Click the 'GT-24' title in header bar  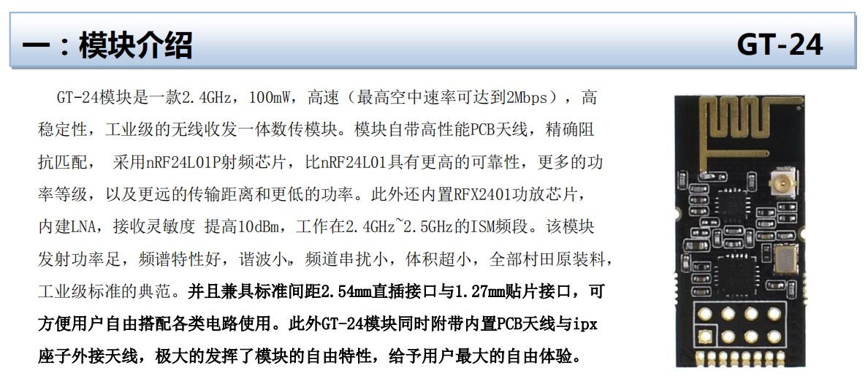coord(780,45)
